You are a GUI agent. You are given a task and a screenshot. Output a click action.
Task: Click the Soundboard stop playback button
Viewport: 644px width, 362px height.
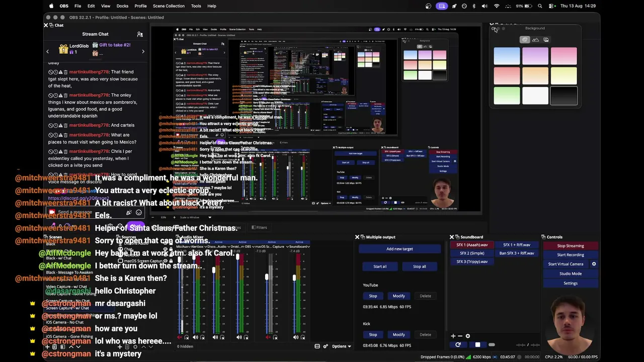point(477,345)
